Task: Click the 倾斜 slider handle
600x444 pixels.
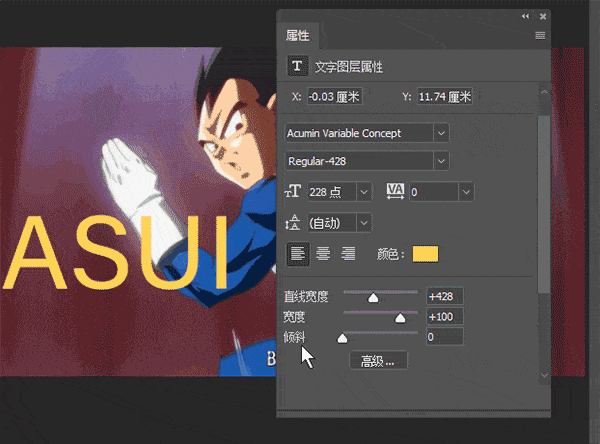Action: [x=342, y=338]
